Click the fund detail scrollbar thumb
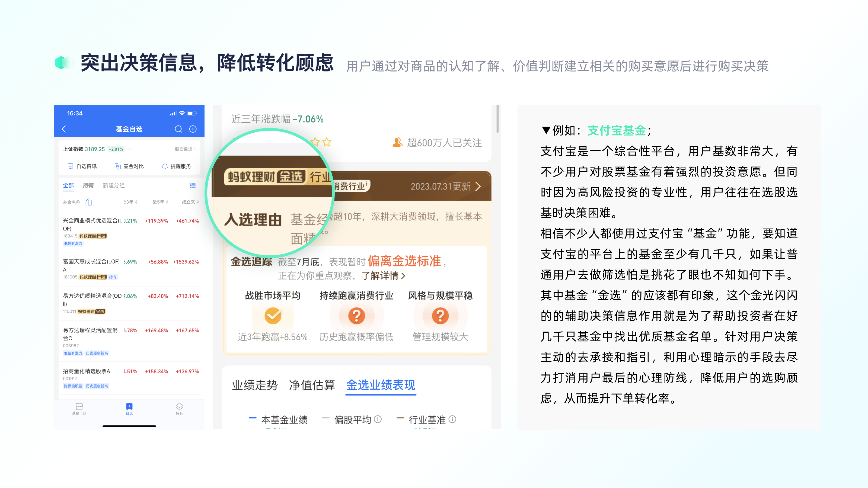This screenshot has height=488, width=868. (497, 118)
